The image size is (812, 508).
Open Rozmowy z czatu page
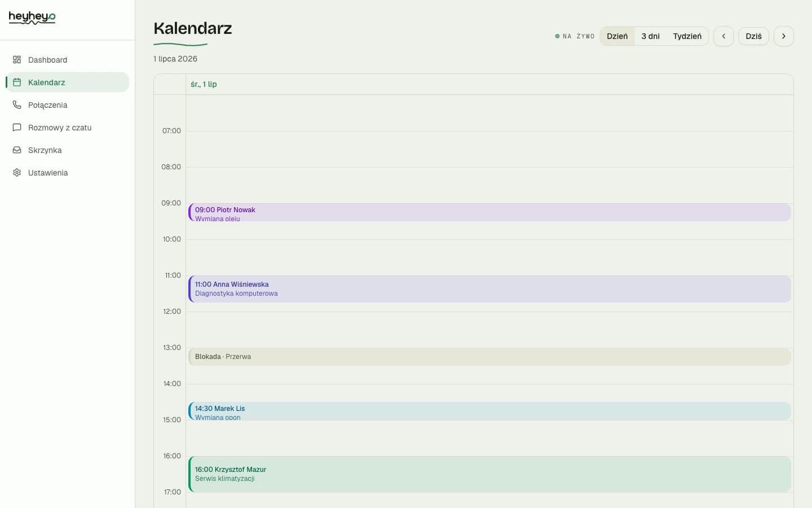pos(67,128)
